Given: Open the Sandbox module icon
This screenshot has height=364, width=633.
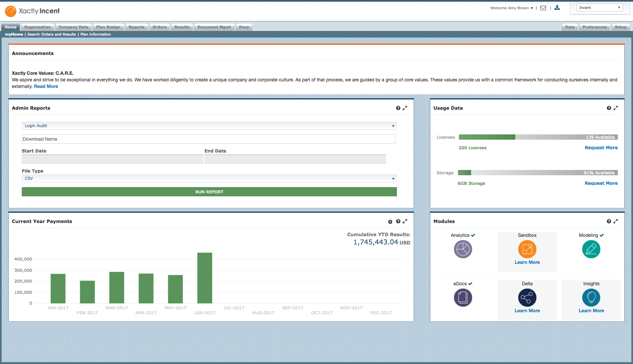Looking at the screenshot, I should click(527, 249).
